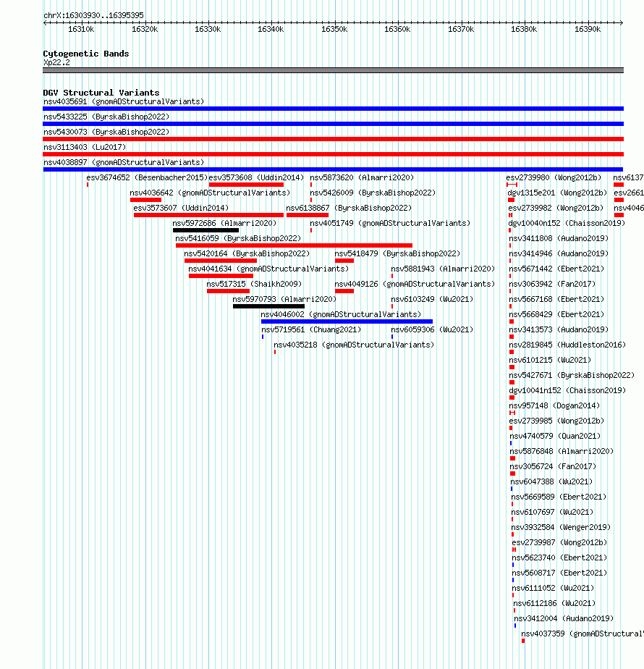644x669 pixels.
Task: Click the nsv6101215 Wu2021 label
Action: point(550,360)
